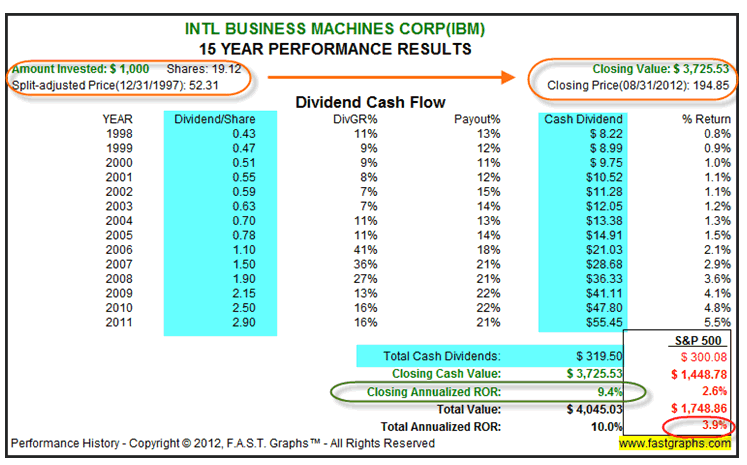Click S&P 500 value $ 1,448.78
This screenshot has height=465, width=747.
point(699,374)
